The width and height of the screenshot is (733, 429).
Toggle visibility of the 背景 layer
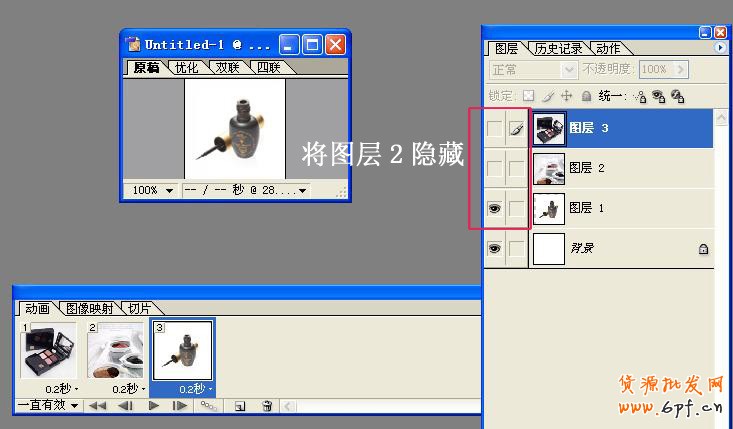point(494,249)
